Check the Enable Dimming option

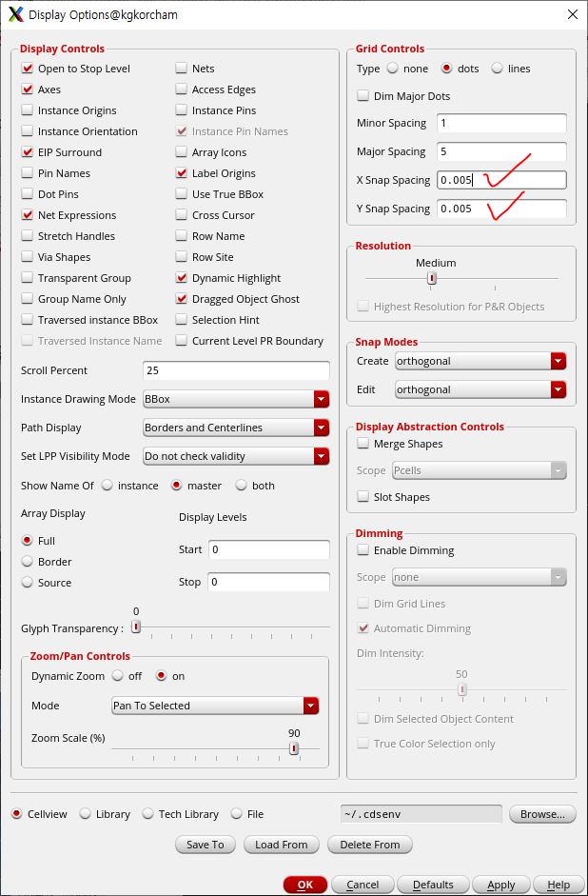click(363, 550)
